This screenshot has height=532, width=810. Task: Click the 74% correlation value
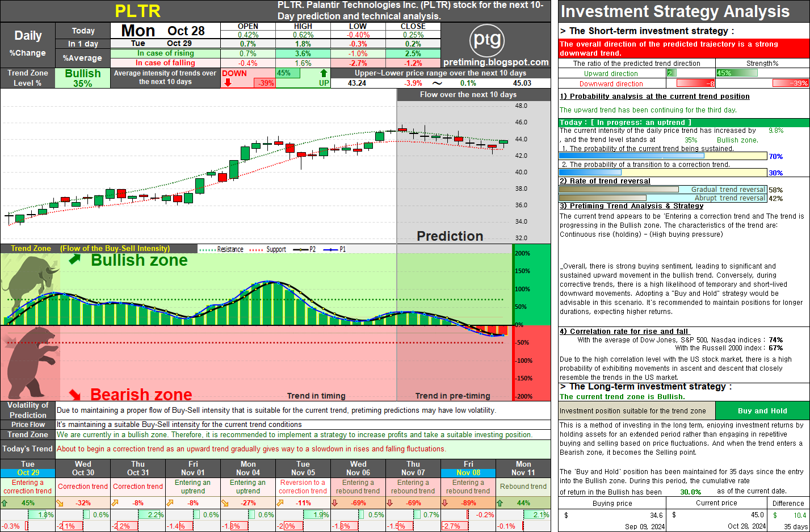(776, 340)
